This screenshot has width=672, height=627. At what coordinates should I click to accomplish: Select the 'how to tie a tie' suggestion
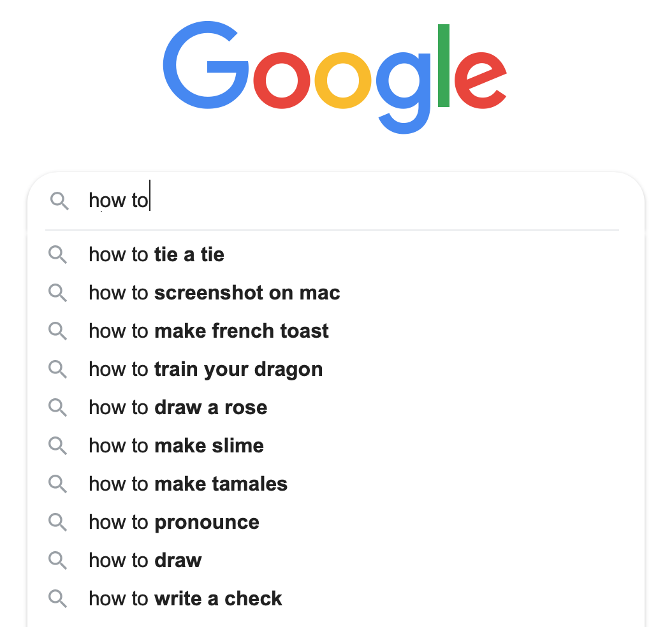(x=157, y=255)
